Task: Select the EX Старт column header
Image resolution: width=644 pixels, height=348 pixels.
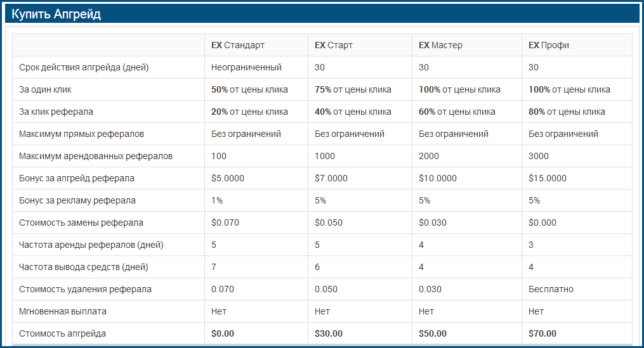Action: click(x=334, y=45)
